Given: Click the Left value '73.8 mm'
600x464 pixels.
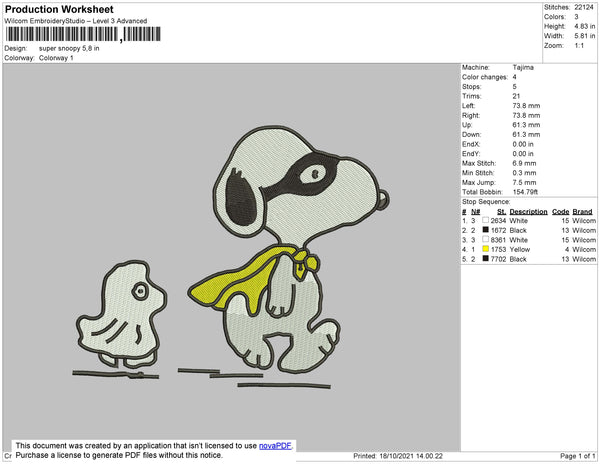Looking at the screenshot, I should [x=526, y=106].
